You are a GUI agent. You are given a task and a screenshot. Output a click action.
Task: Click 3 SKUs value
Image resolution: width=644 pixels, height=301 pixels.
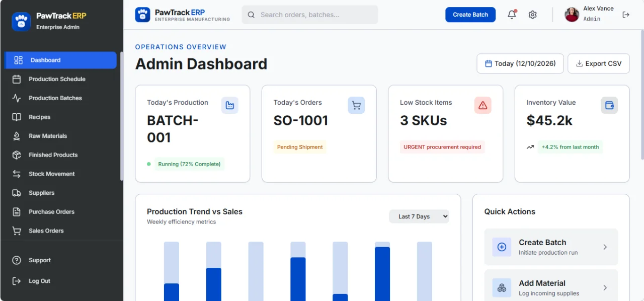[x=424, y=121]
